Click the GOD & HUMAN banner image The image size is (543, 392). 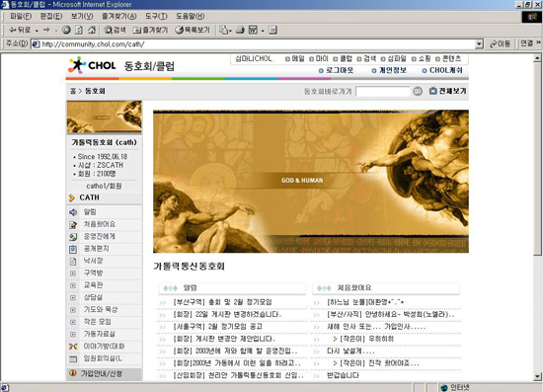[x=311, y=181]
